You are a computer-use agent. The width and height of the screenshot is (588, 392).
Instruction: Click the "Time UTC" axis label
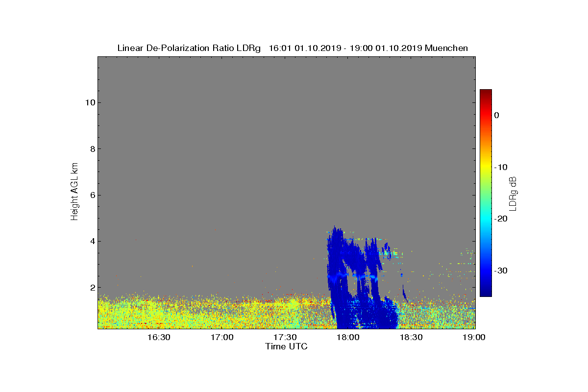(286, 346)
